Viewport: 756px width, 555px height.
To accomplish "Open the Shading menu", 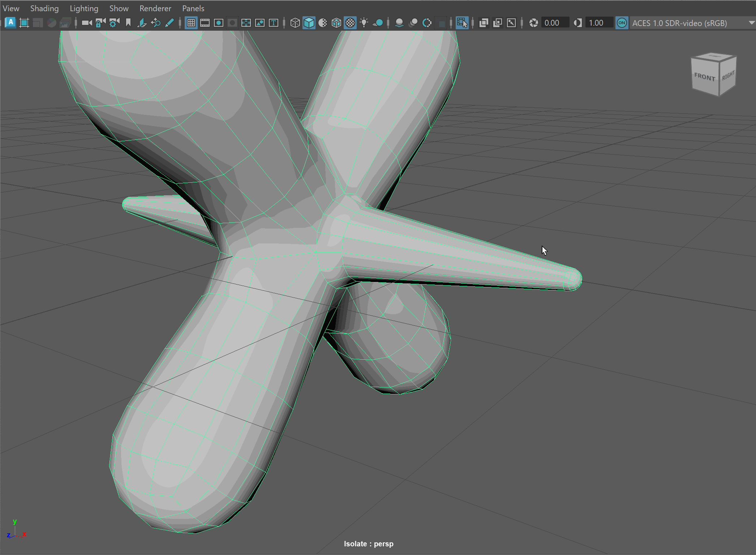I will coord(44,8).
